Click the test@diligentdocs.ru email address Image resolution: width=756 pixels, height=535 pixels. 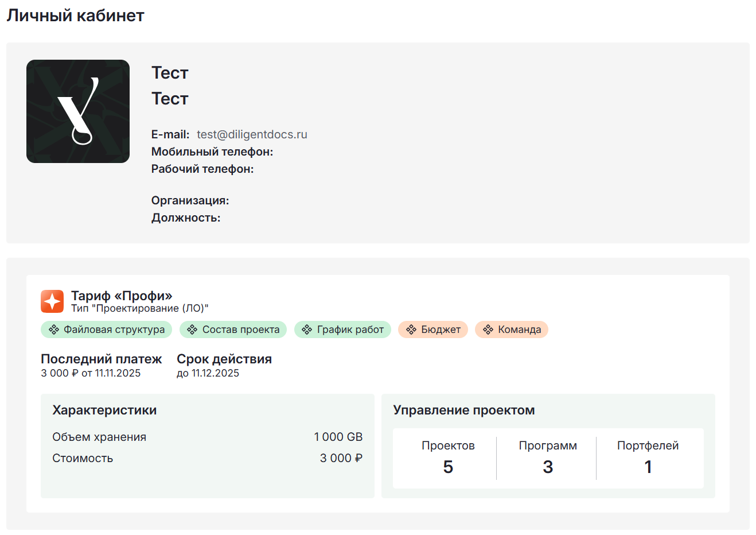[252, 134]
